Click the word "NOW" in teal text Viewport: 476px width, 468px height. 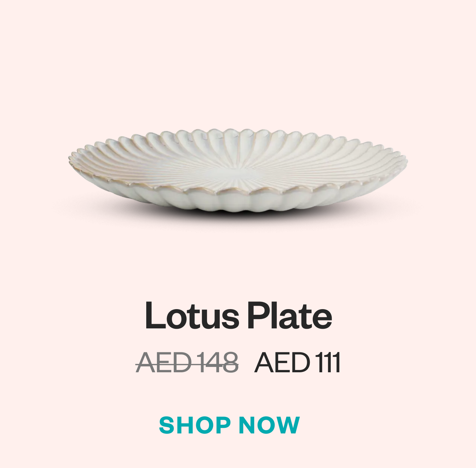[x=269, y=425]
